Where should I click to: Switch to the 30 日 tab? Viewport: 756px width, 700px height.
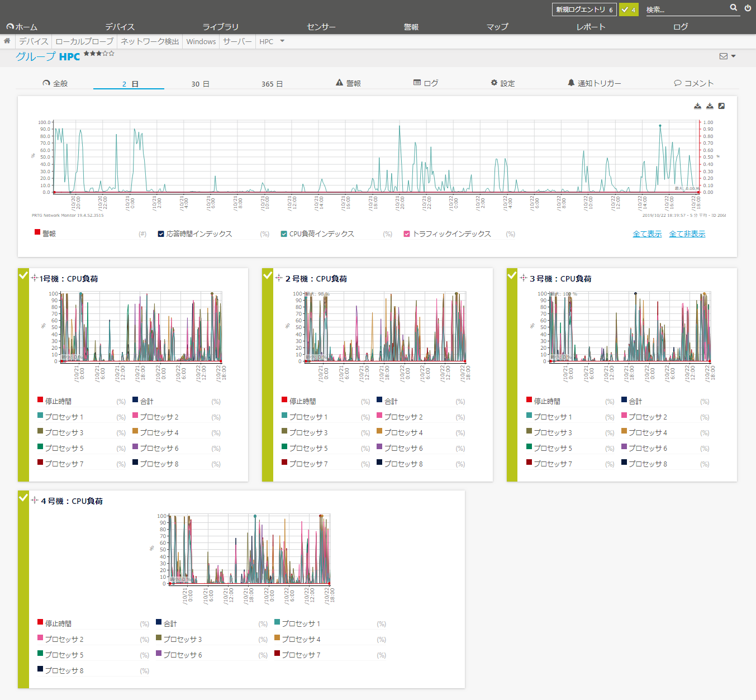[200, 84]
